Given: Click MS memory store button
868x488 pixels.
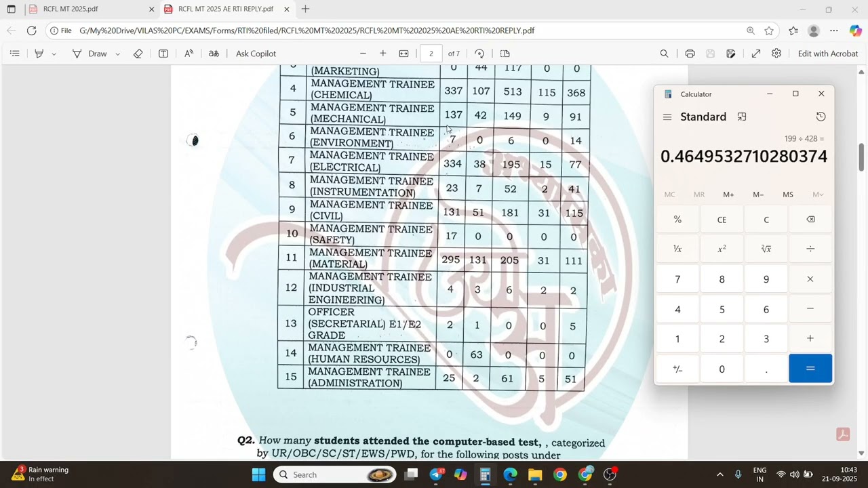Looking at the screenshot, I should click(x=788, y=195).
